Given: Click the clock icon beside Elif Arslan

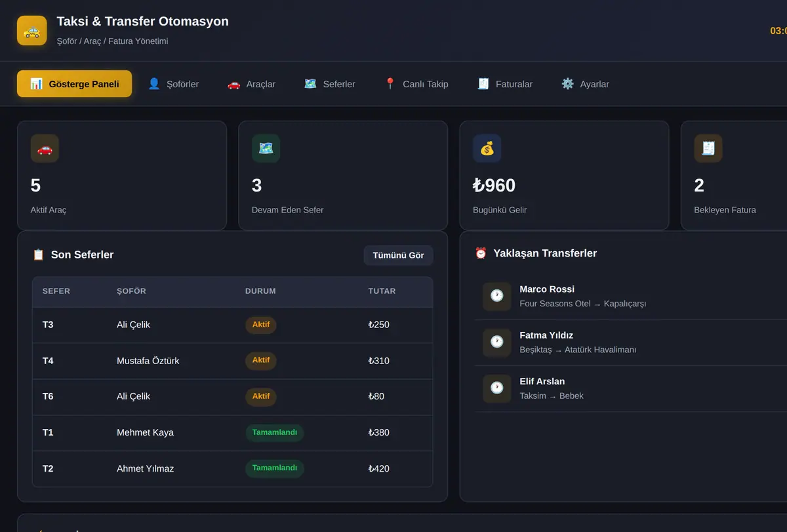Looking at the screenshot, I should point(497,388).
